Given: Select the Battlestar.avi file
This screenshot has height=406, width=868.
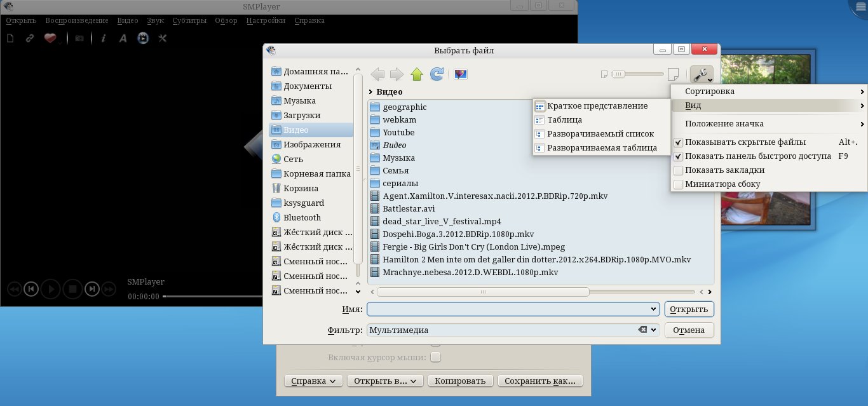Looking at the screenshot, I should (409, 209).
